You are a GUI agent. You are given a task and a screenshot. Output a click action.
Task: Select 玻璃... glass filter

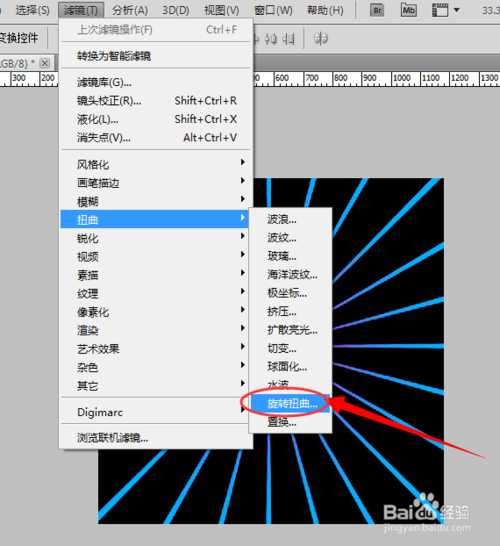(290, 256)
